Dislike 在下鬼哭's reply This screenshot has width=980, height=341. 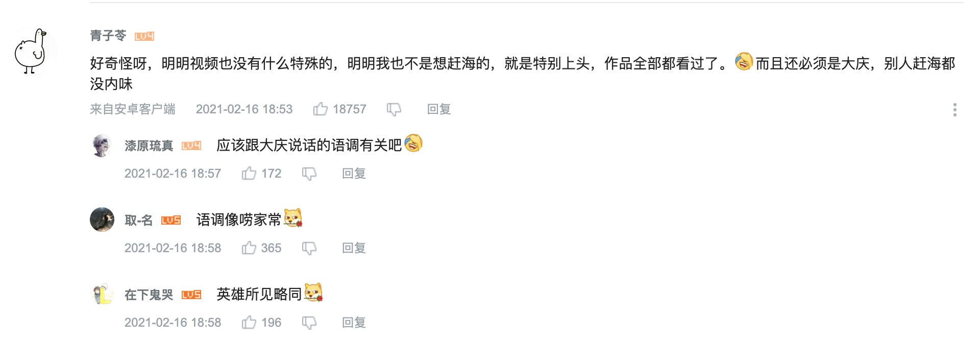309,323
